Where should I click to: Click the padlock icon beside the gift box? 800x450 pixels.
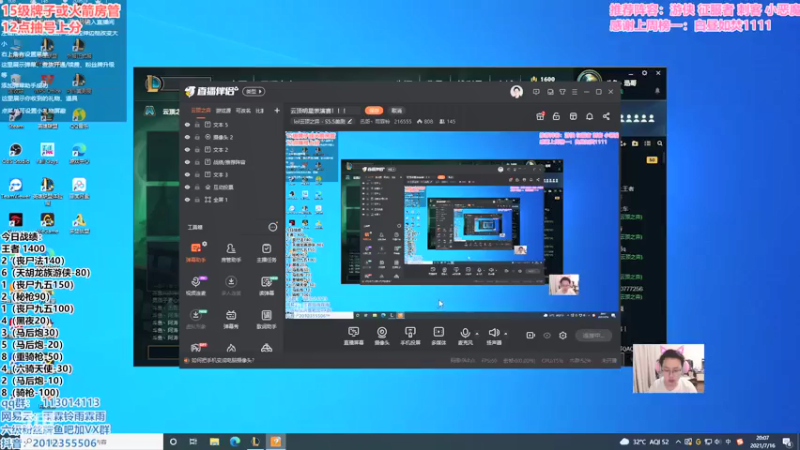556,116
